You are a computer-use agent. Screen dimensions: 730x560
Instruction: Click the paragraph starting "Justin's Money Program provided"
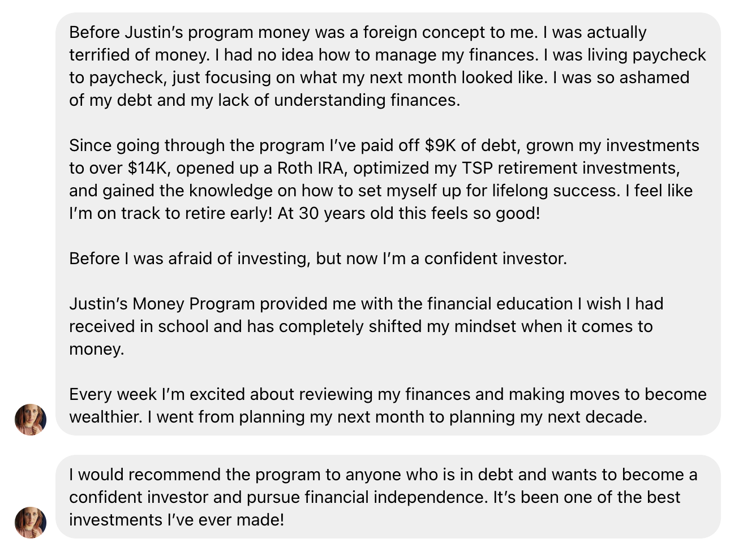(366, 326)
